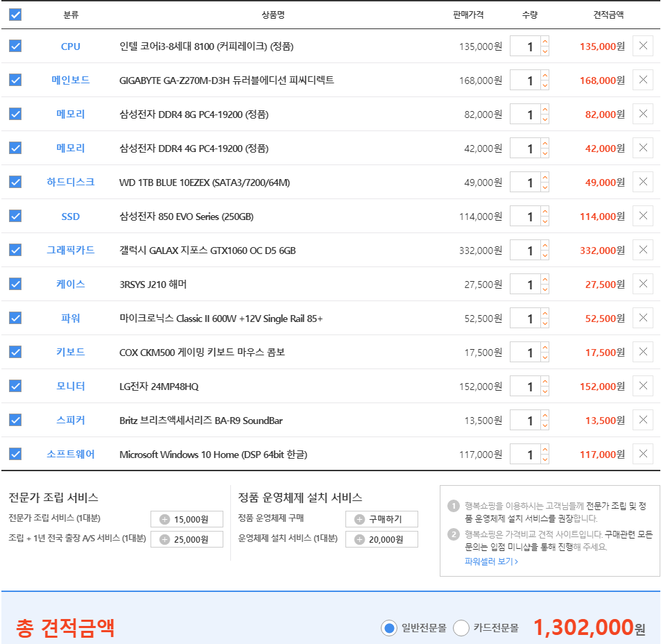Remove the 삼성전자 DDR4 4G memory row
The image size is (661, 644).
[643, 148]
